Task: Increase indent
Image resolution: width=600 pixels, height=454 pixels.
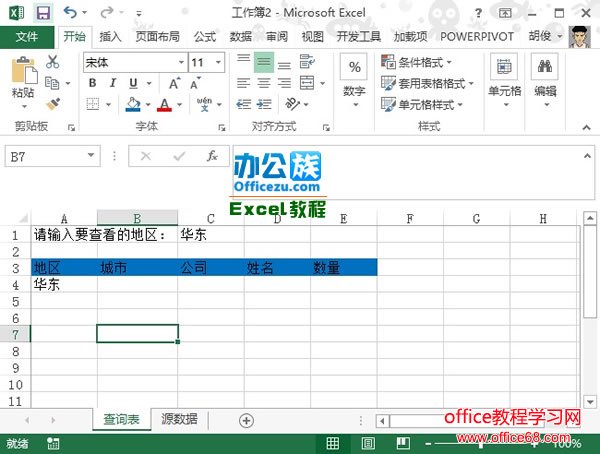Action: [x=264, y=104]
